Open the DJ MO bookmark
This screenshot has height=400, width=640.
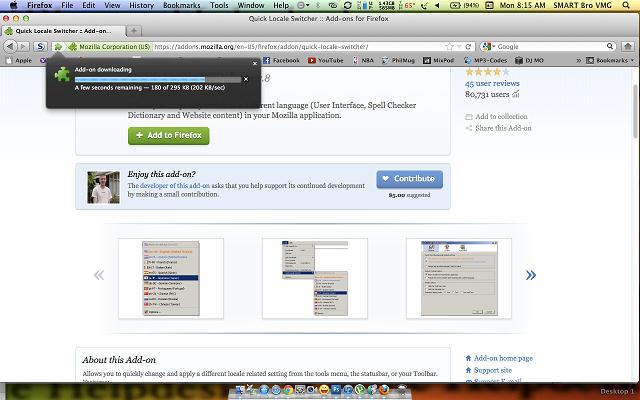[529, 60]
